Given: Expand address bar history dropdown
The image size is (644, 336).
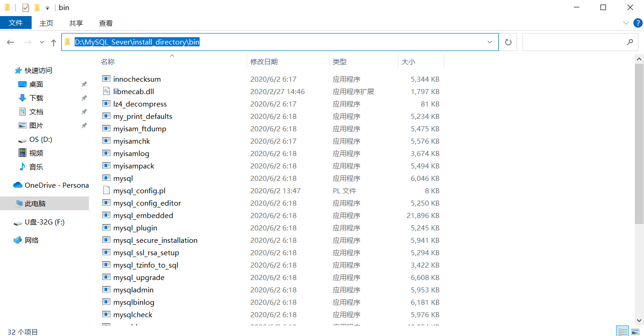Looking at the screenshot, I should [x=490, y=42].
